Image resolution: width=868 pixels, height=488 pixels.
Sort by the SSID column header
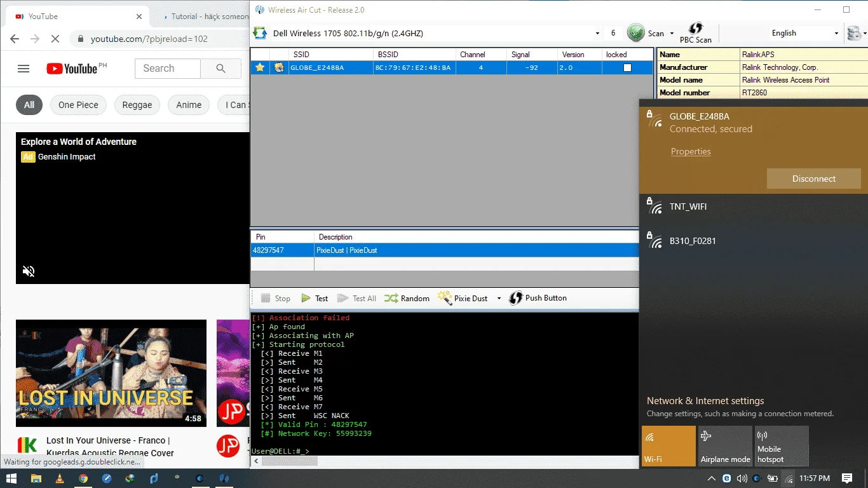click(331, 55)
